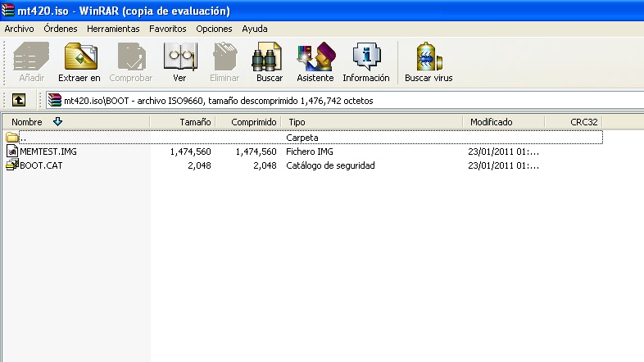
Task: Click the BOOT.CAT file icon
Action: coord(12,165)
